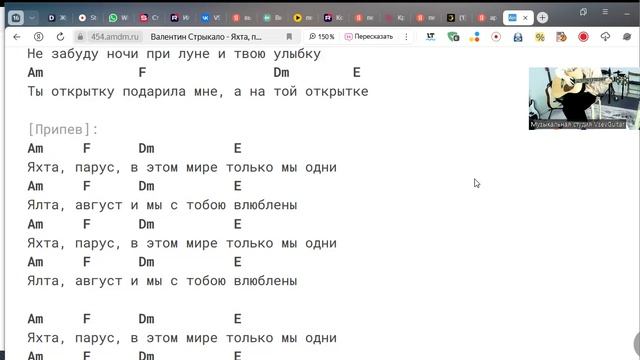640x360 pixels.
Task: Click the bookmarks panel icon in title bar
Action: 583,12
